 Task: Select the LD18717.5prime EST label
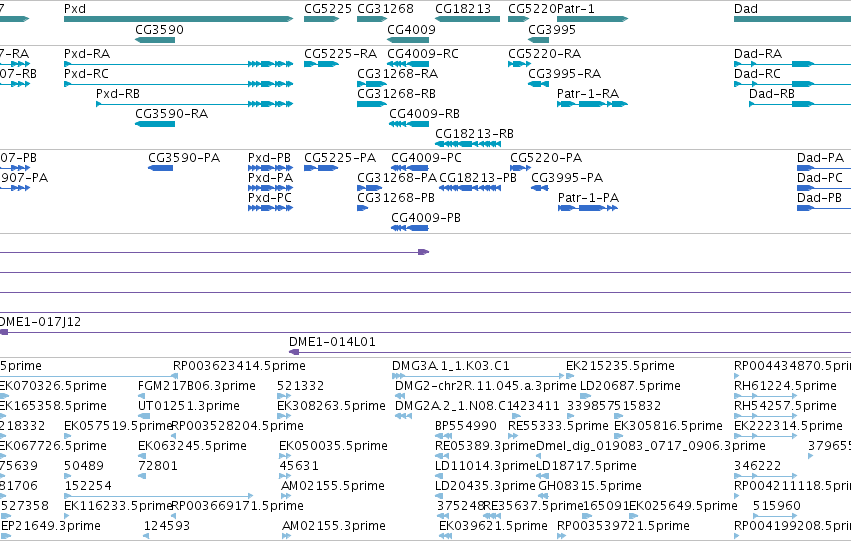pos(587,466)
